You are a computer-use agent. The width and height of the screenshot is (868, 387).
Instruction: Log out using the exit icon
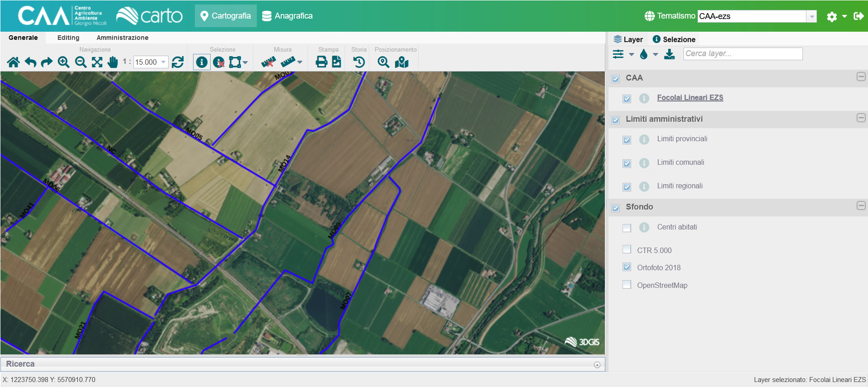point(858,16)
